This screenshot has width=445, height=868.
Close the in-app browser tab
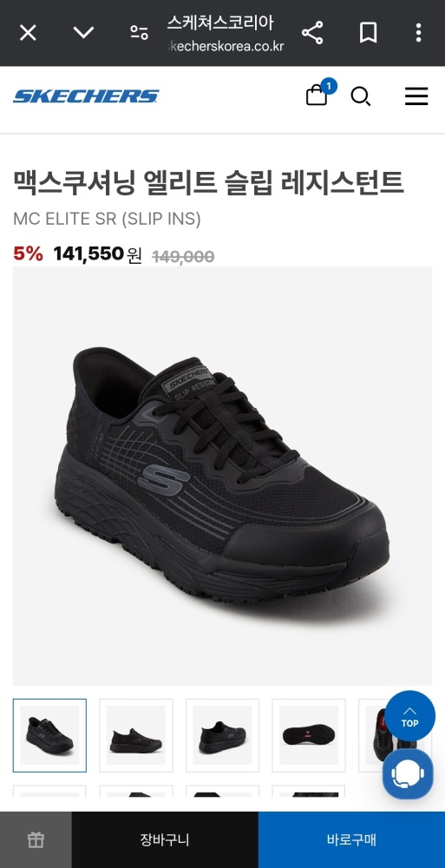click(x=28, y=33)
